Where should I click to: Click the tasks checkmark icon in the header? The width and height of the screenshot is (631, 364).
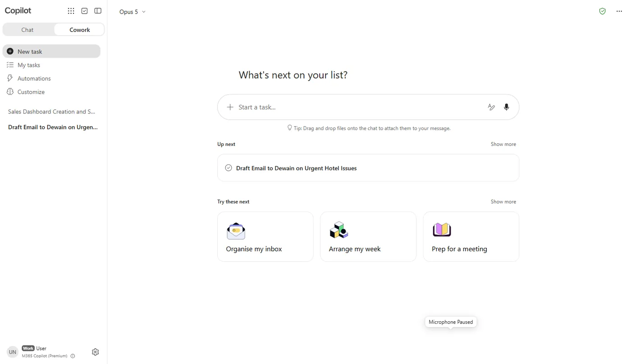click(84, 11)
